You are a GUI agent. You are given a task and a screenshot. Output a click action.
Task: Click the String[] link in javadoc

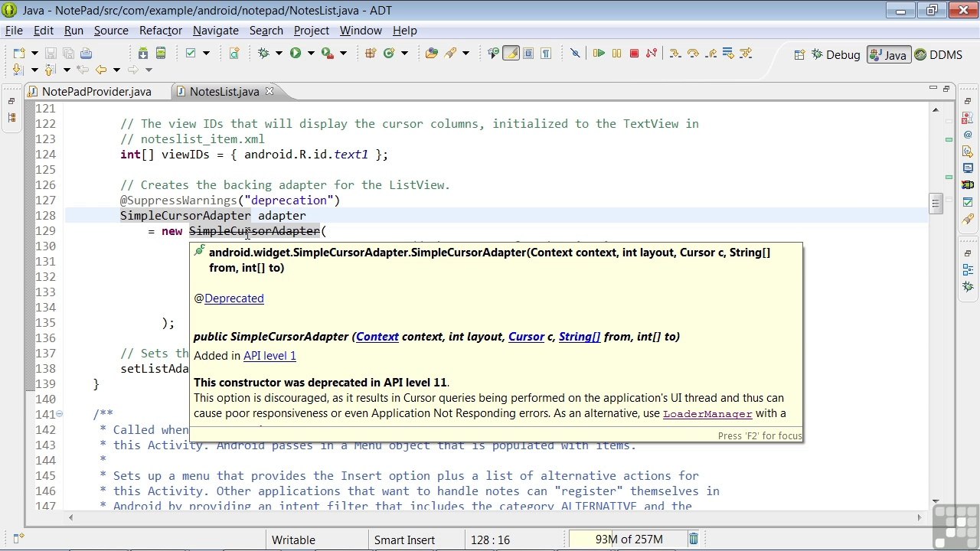pyautogui.click(x=580, y=337)
